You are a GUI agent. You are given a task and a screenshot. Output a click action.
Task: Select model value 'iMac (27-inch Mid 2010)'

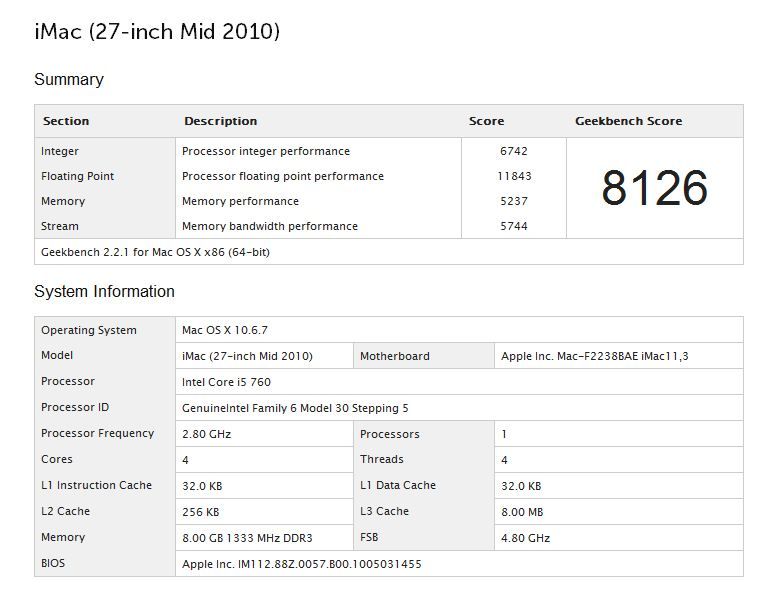[x=247, y=356]
